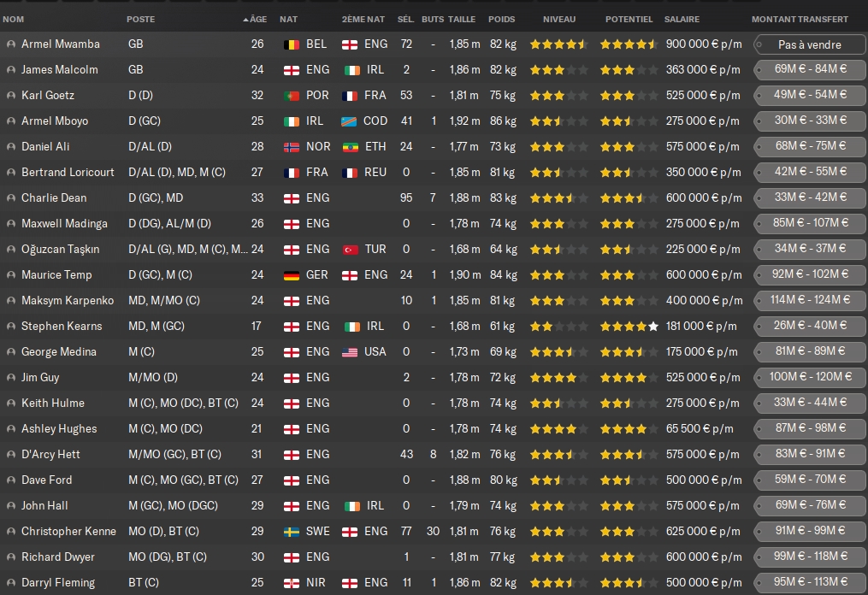Click the Turkey flag in Oğuzcan Taşkın's row
The height and width of the screenshot is (595, 868).
[350, 250]
